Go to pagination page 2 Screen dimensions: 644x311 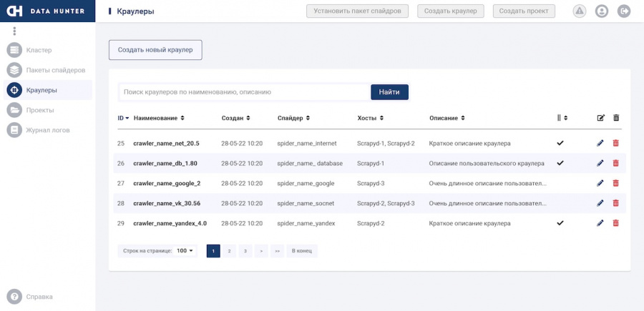click(229, 251)
